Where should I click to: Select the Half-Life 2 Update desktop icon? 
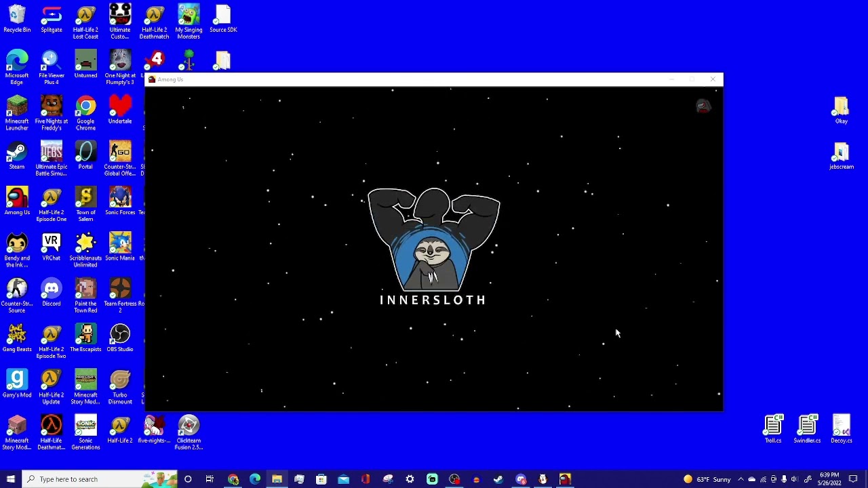(x=52, y=386)
